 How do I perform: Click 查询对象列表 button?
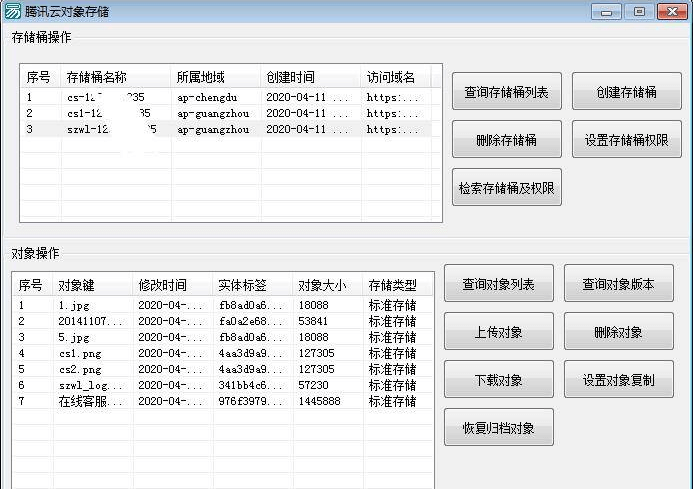[499, 283]
